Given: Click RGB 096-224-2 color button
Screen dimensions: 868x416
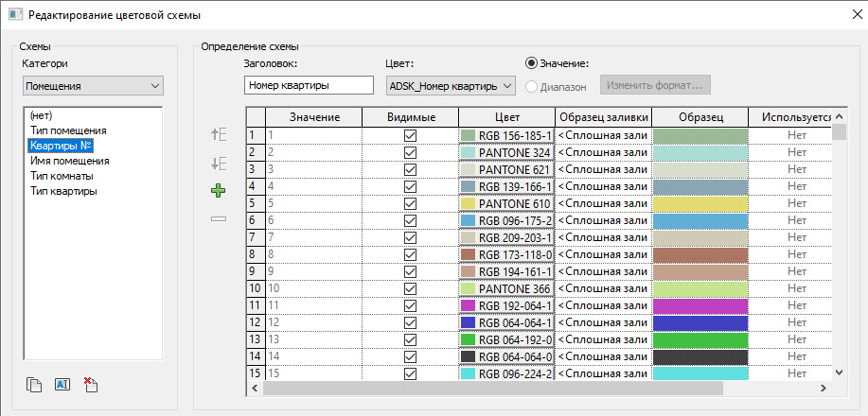Looking at the screenshot, I should pos(507,374).
